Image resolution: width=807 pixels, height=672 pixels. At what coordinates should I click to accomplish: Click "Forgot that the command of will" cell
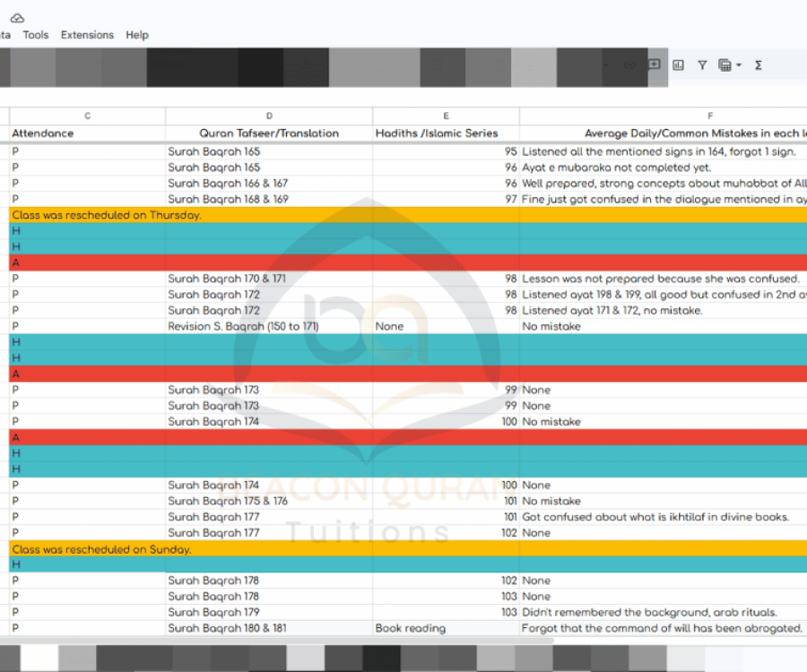(x=663, y=628)
